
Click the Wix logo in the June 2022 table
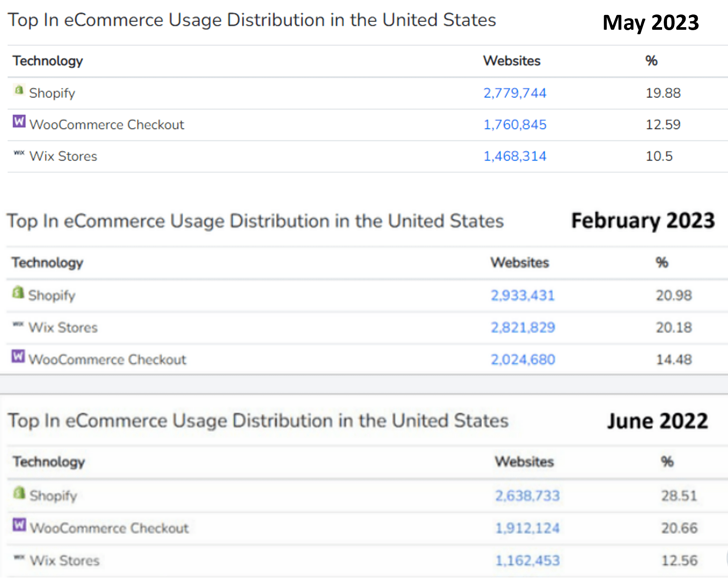(19, 557)
